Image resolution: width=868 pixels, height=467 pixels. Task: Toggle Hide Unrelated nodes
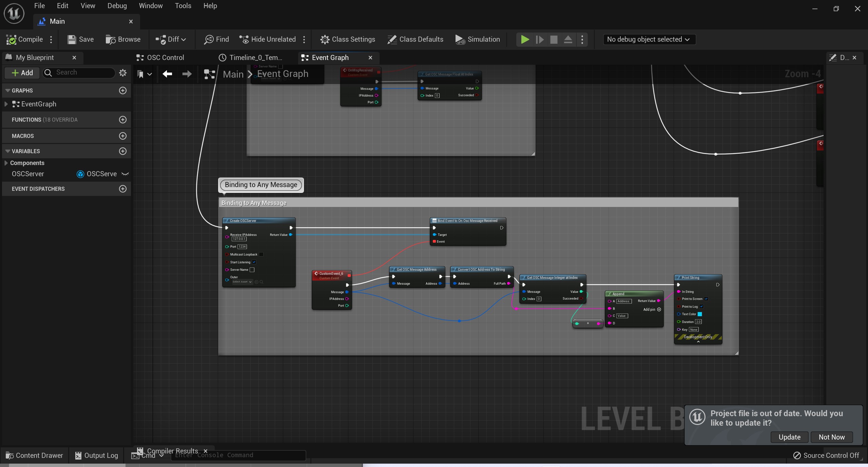pos(267,39)
